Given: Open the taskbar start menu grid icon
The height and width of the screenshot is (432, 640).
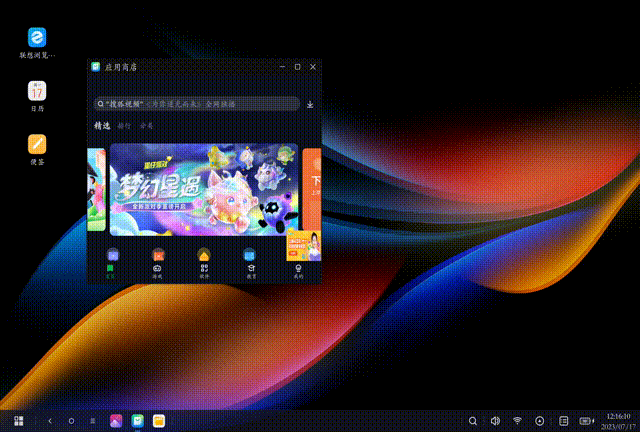Looking at the screenshot, I should coord(19,421).
